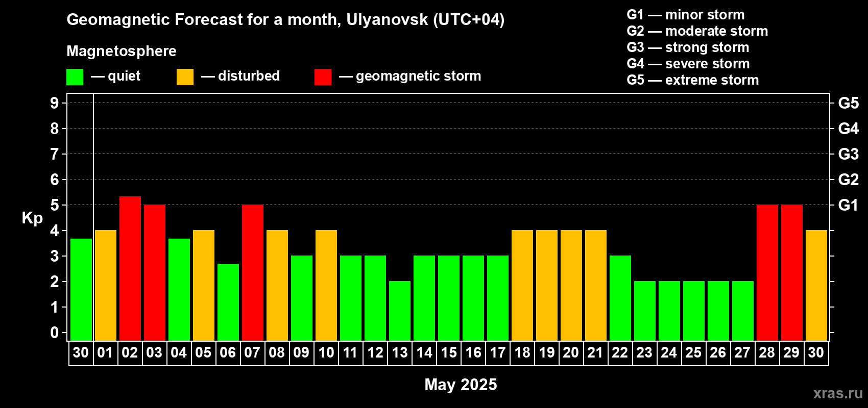The height and width of the screenshot is (408, 868).
Task: Click the orange disturbed legend swatch
Action: pos(185,77)
